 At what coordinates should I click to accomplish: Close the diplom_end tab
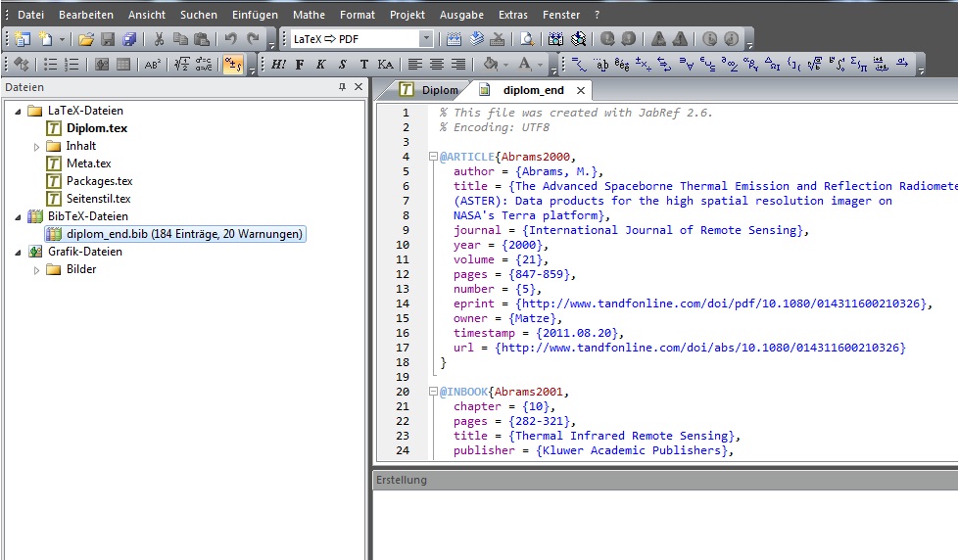pyautogui.click(x=580, y=90)
